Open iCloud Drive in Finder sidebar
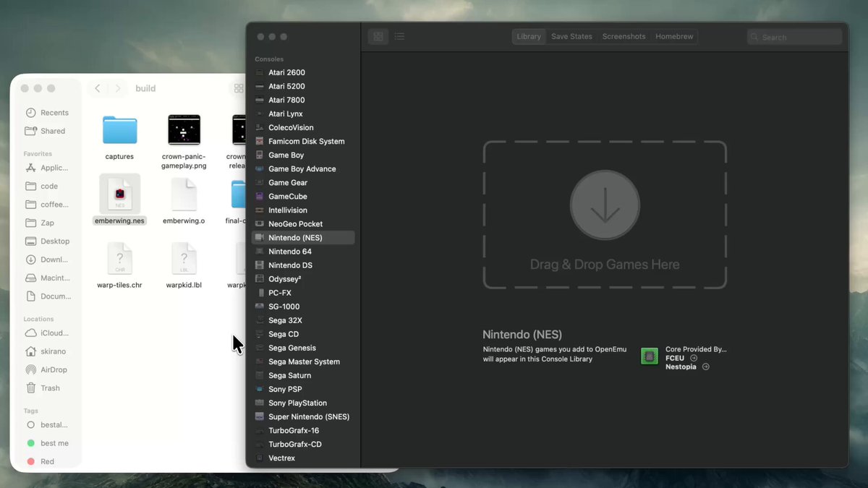This screenshot has height=488, width=868. pyautogui.click(x=48, y=333)
